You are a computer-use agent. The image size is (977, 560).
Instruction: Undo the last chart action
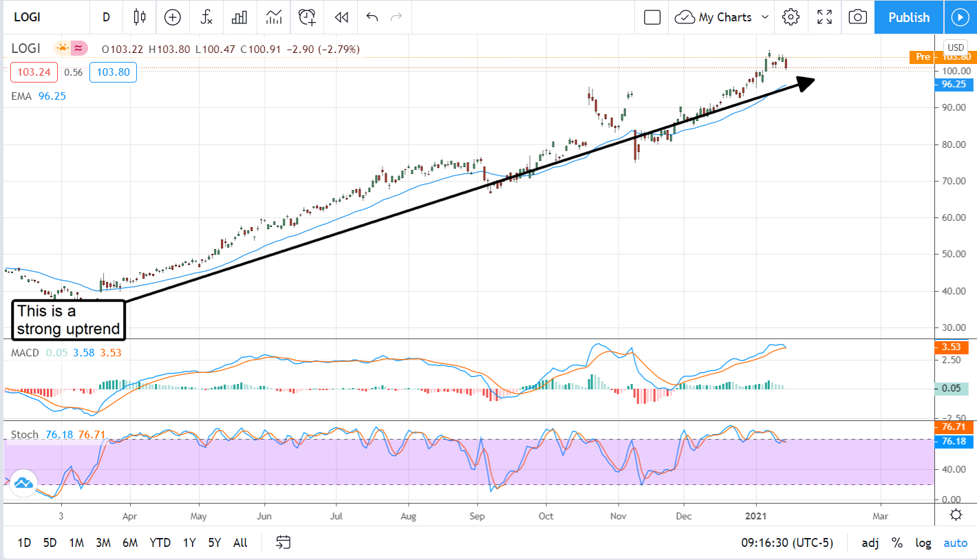374,17
